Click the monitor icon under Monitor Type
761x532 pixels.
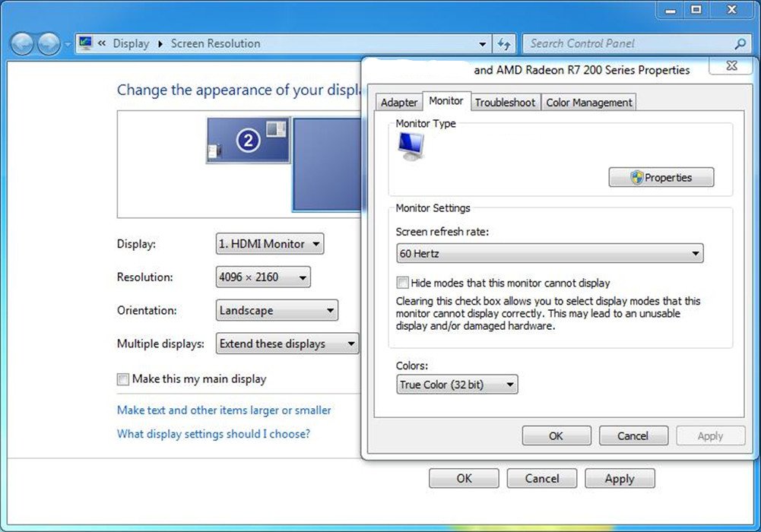click(x=411, y=145)
